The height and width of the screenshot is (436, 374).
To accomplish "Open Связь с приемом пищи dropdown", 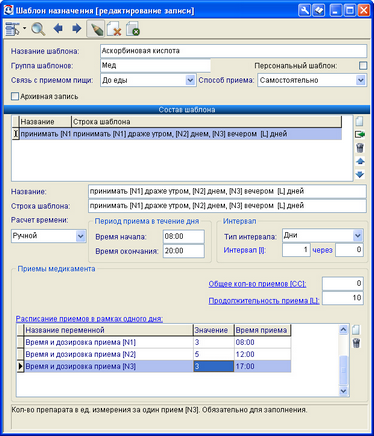I will (x=190, y=80).
